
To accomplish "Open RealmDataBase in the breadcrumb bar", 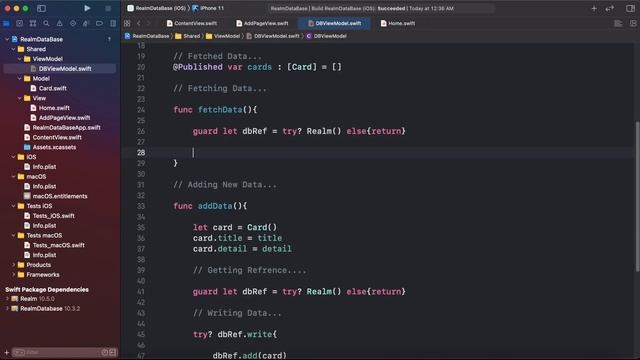I will (147, 36).
